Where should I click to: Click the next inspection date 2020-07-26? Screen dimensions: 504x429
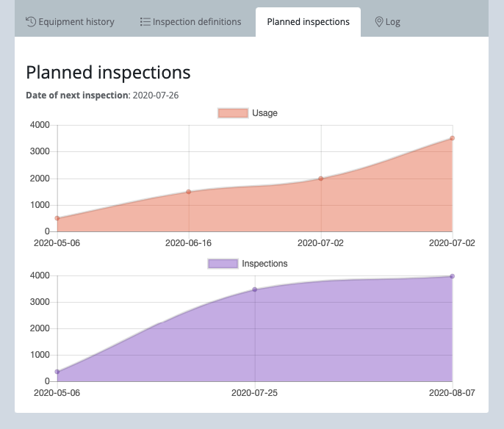156,95
